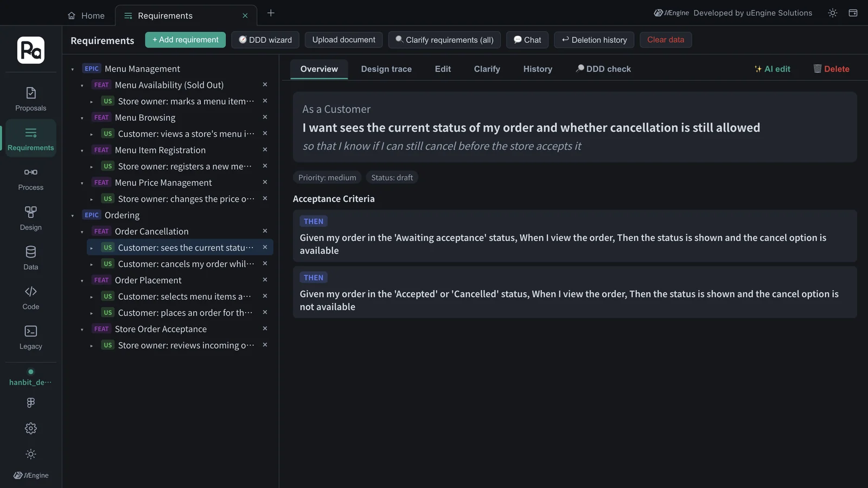Switch to the Design trace tab
Viewport: 868px width, 488px height.
pos(386,69)
